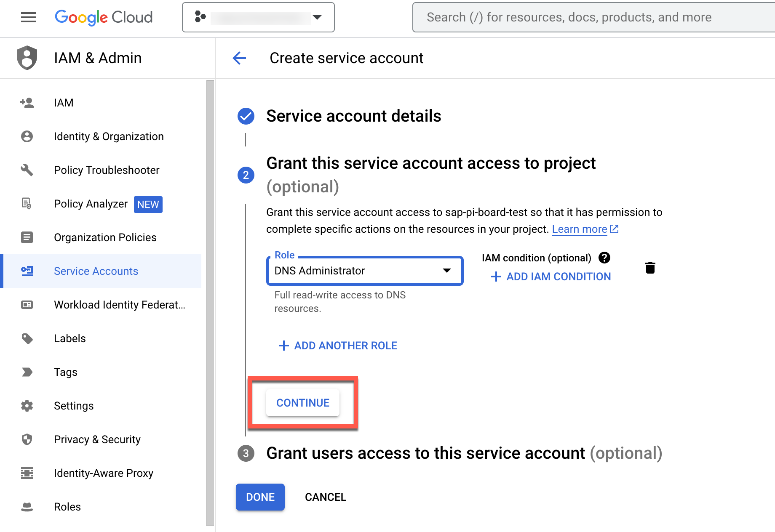The height and width of the screenshot is (532, 775).
Task: Go back with the blue arrow
Action: (x=239, y=58)
